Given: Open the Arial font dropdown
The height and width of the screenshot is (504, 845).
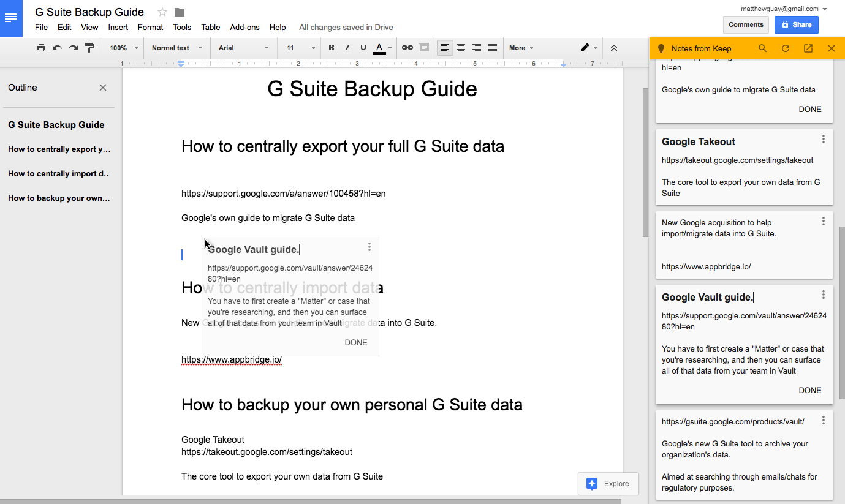Looking at the screenshot, I should tap(243, 48).
